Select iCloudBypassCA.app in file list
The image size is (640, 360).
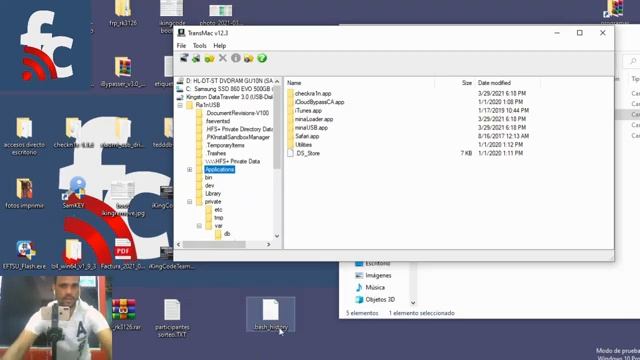[320, 102]
